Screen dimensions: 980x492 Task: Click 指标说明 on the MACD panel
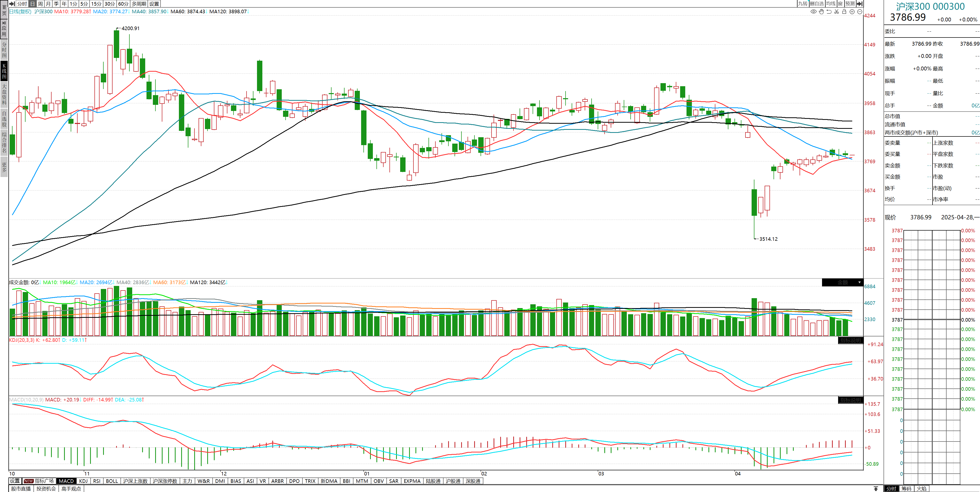pyautogui.click(x=851, y=400)
